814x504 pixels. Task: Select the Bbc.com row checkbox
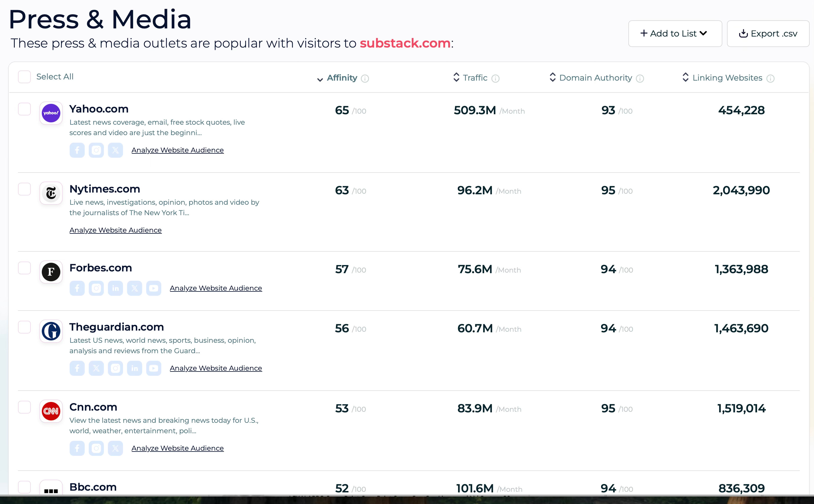[24, 487]
